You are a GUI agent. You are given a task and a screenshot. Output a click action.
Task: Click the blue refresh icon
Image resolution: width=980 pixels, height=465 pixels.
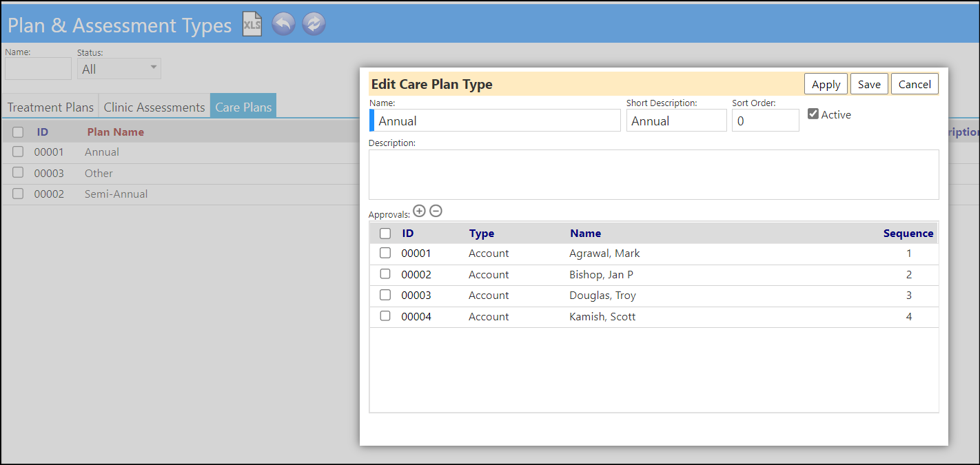[x=314, y=24]
